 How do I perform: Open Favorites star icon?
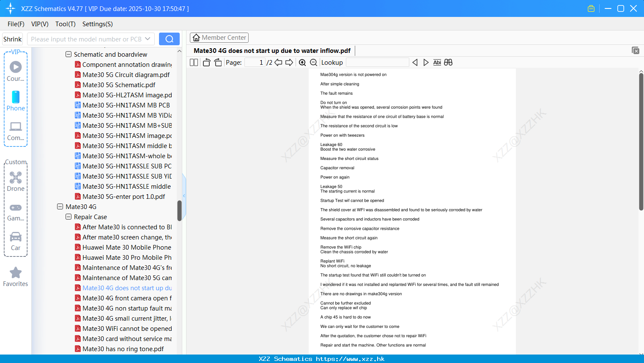pos(16,277)
